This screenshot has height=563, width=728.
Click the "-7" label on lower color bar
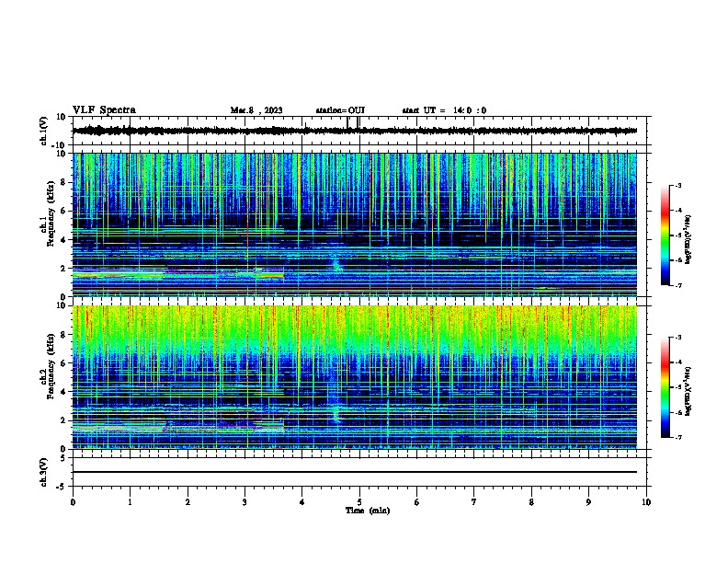(x=678, y=437)
